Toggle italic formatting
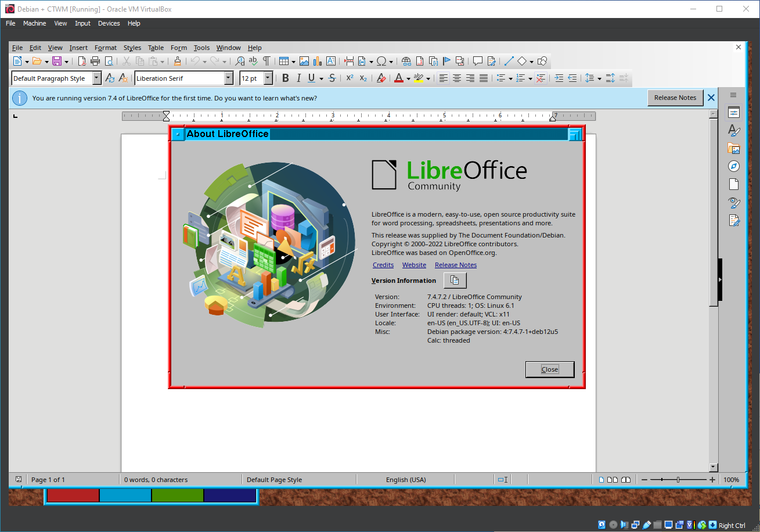This screenshot has width=760, height=532. tap(298, 78)
